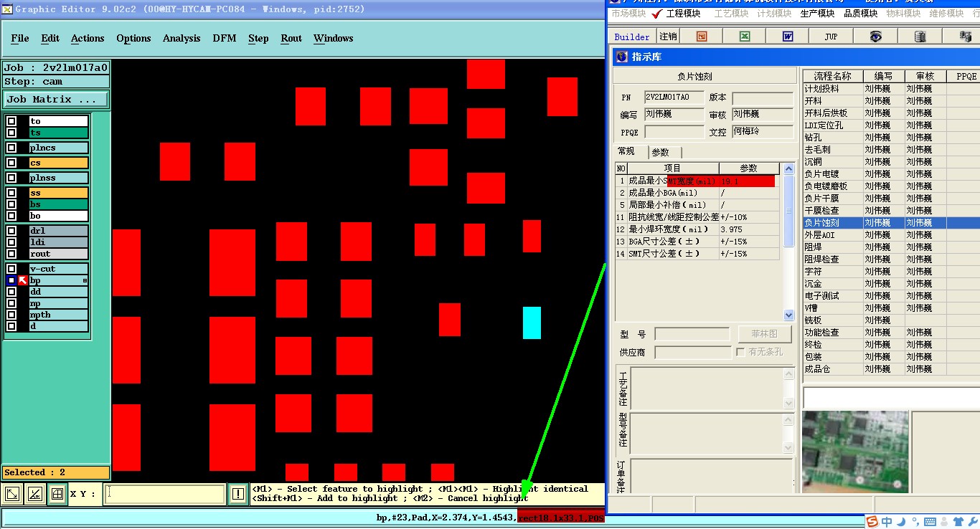Click the Excel icon in toolbar
Screen dimensions: 980x529
coord(745,37)
